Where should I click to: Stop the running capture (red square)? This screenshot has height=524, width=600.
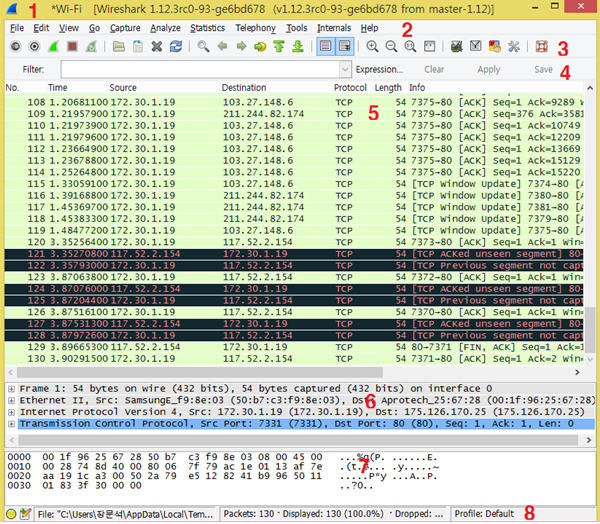72,47
